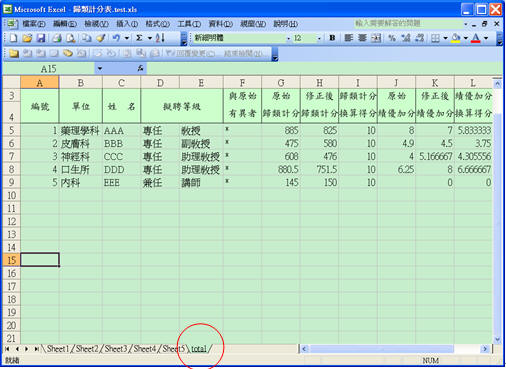This screenshot has height=369, width=506.
Task: Align cell text to the left
Action: [x=348, y=38]
